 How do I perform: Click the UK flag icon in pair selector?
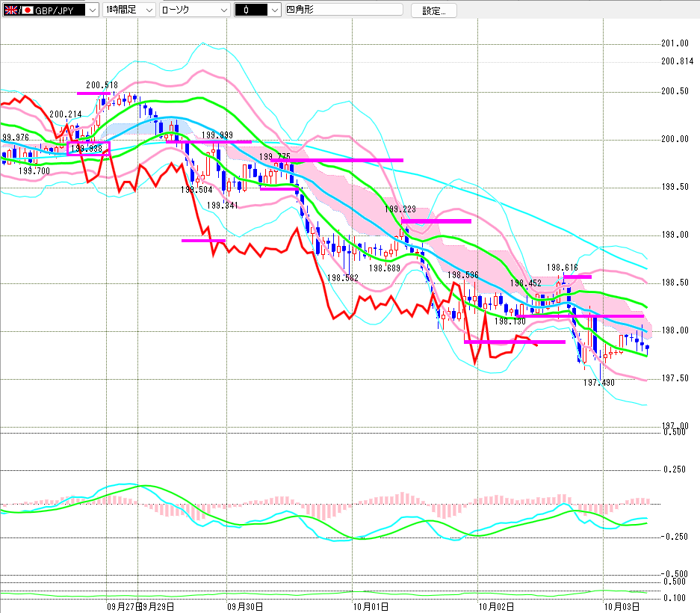coord(10,10)
